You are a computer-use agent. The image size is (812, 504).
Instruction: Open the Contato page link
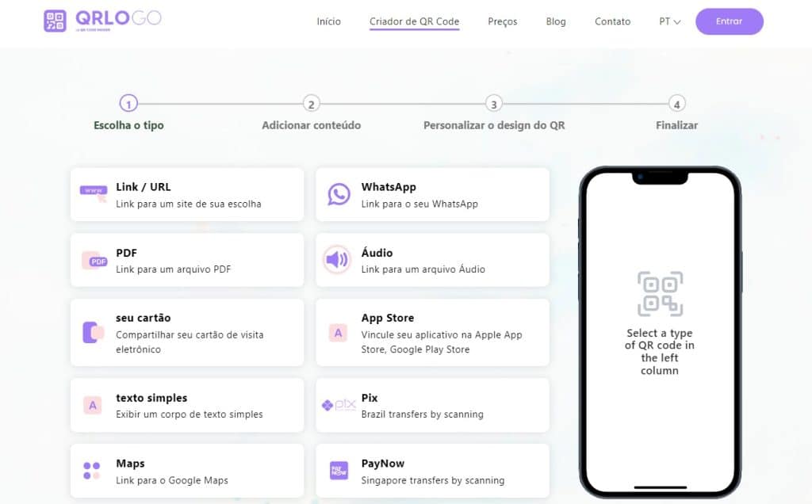point(612,21)
